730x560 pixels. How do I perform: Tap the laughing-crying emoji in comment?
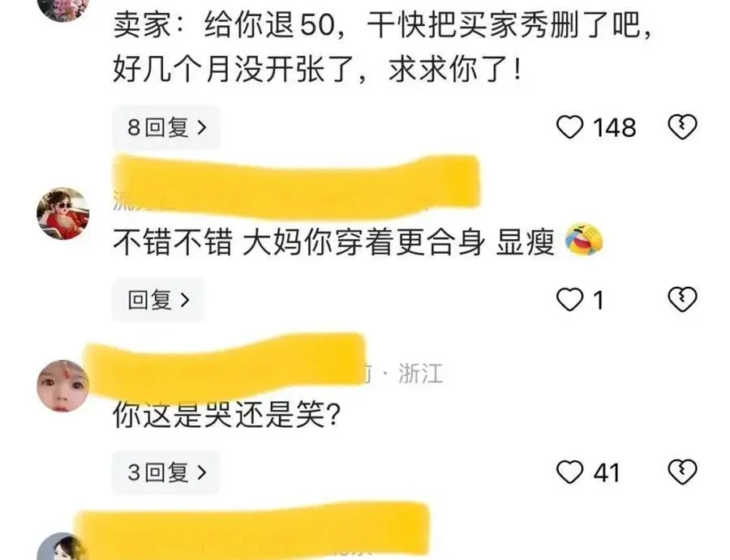(584, 240)
